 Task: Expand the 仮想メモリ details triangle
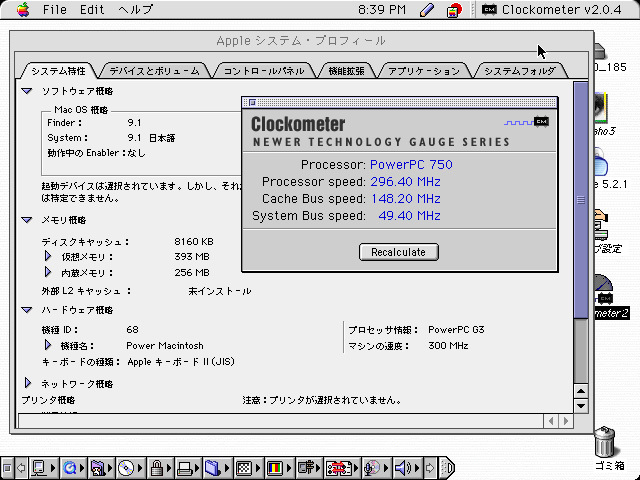click(47, 257)
